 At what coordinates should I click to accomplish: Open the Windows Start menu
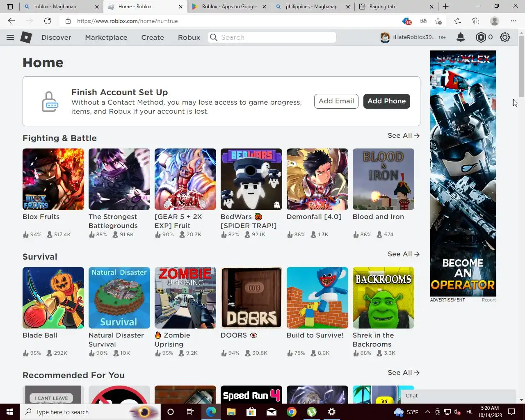10,412
